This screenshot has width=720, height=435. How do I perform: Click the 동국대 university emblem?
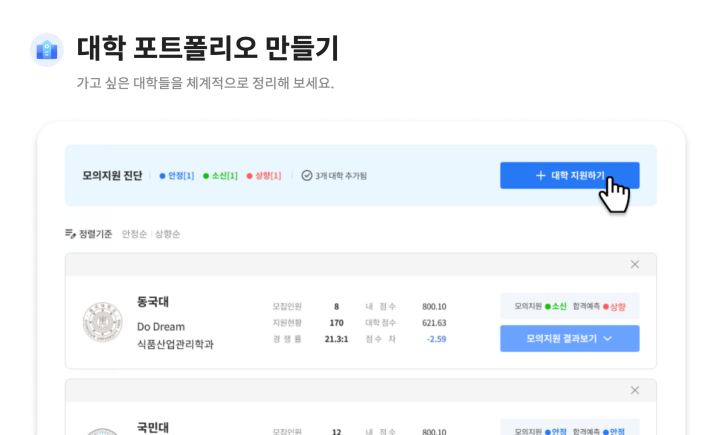pos(103,322)
